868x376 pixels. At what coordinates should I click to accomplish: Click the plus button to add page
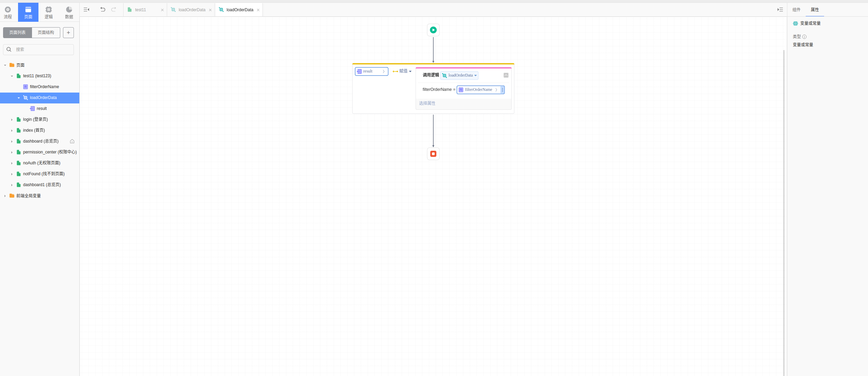68,33
